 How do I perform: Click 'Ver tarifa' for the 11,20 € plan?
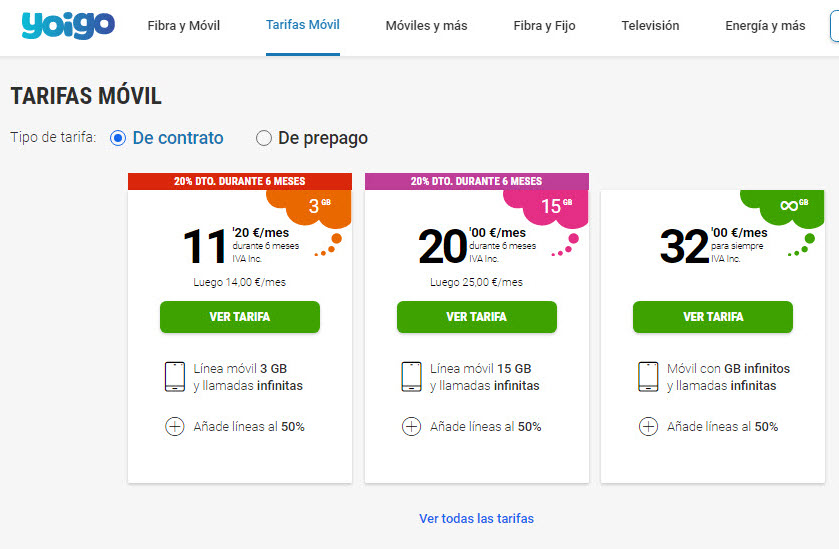240,317
